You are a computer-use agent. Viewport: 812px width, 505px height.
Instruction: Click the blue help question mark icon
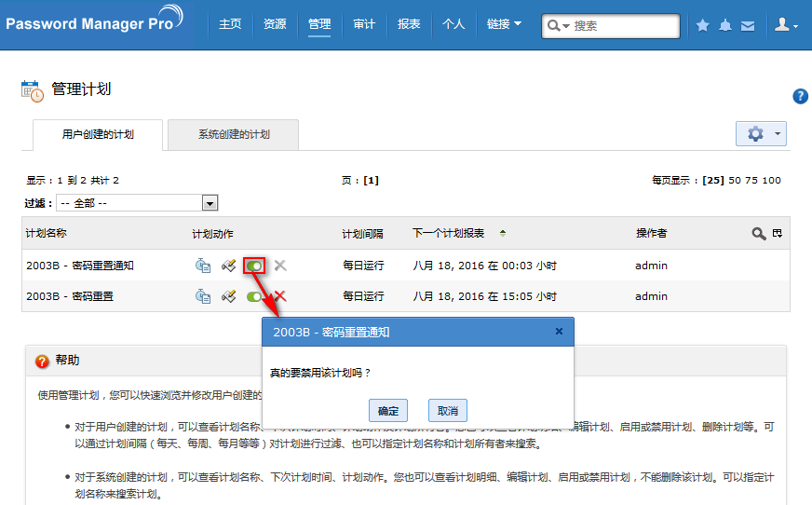coord(800,96)
